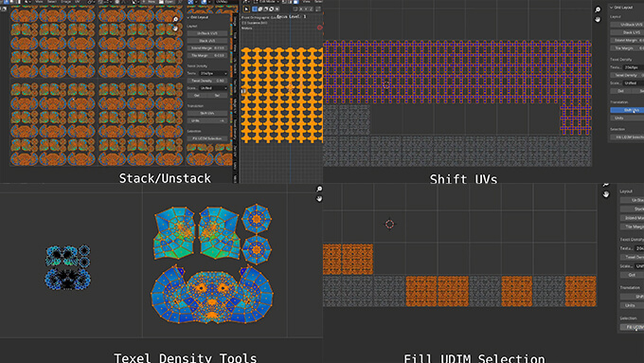
Task: Click Fill UDIM Selection button in Stack/Unstack panel
Action: [x=207, y=138]
